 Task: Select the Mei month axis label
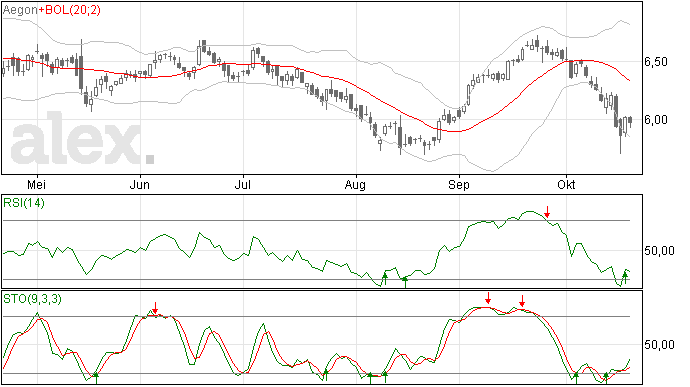coord(37,185)
